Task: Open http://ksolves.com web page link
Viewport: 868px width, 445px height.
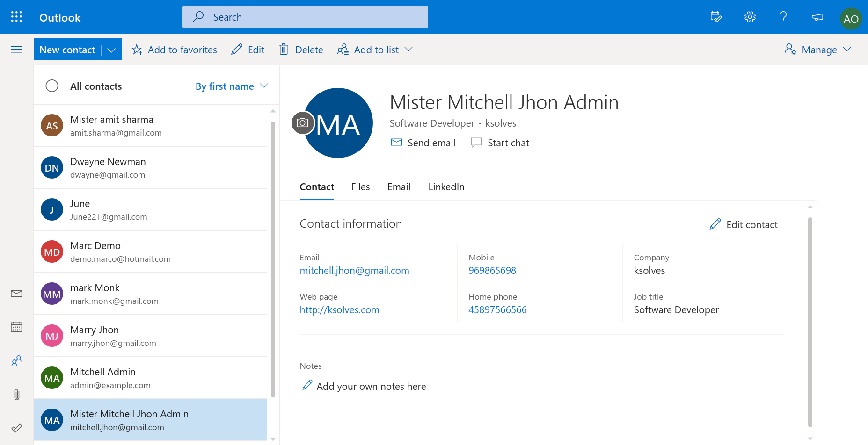Action: 339,310
